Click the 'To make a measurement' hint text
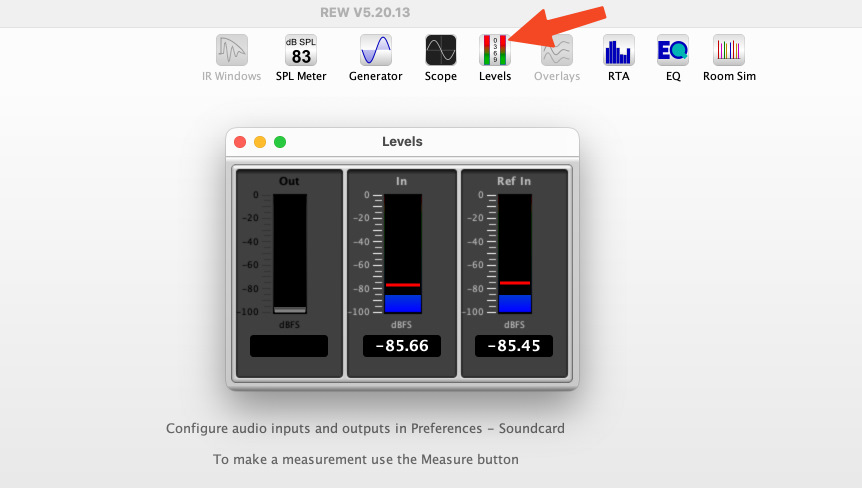This screenshot has height=488, width=862. pos(366,459)
